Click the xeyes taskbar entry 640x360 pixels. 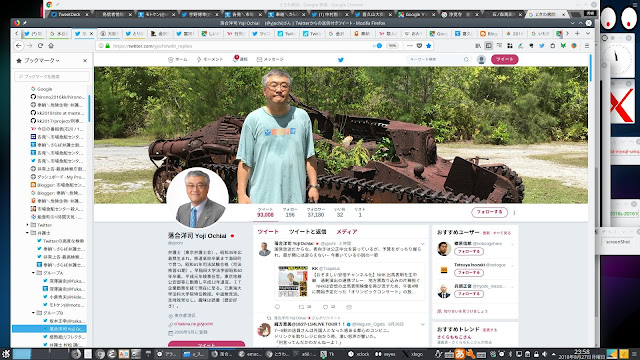pyautogui.click(x=385, y=354)
